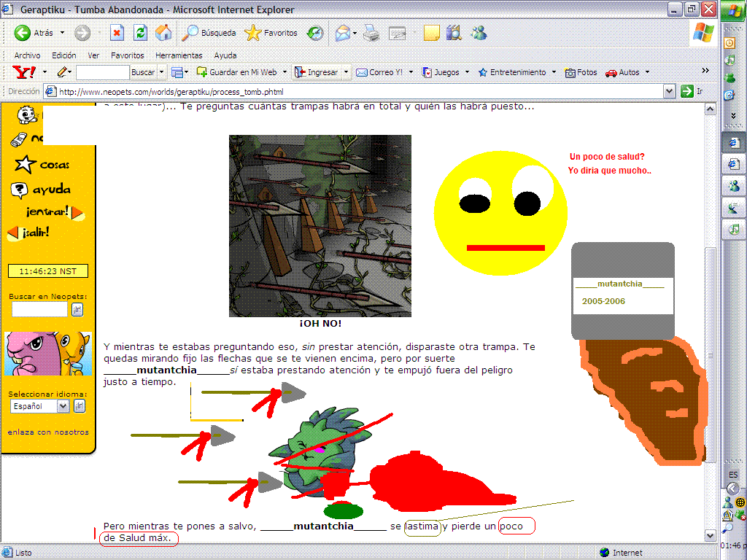747x560 pixels.
Task: Open the Messenger people icon
Action: [479, 33]
